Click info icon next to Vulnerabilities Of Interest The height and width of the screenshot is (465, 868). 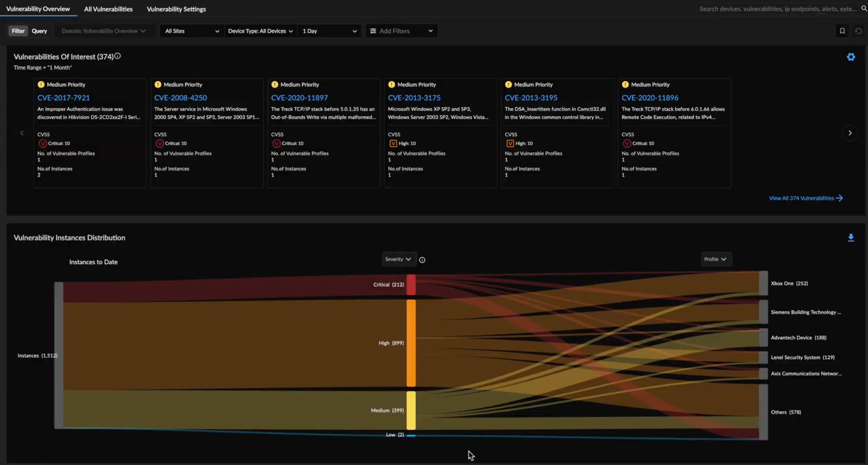[x=118, y=56]
